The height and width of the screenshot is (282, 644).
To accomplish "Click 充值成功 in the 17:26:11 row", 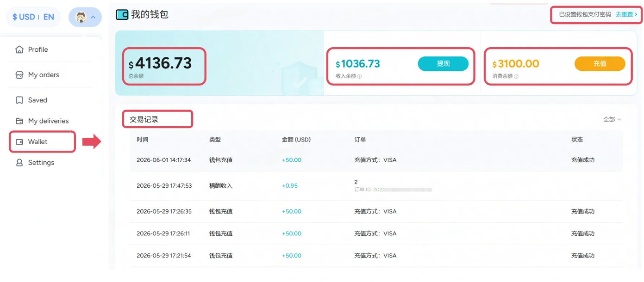I will pos(583,233).
